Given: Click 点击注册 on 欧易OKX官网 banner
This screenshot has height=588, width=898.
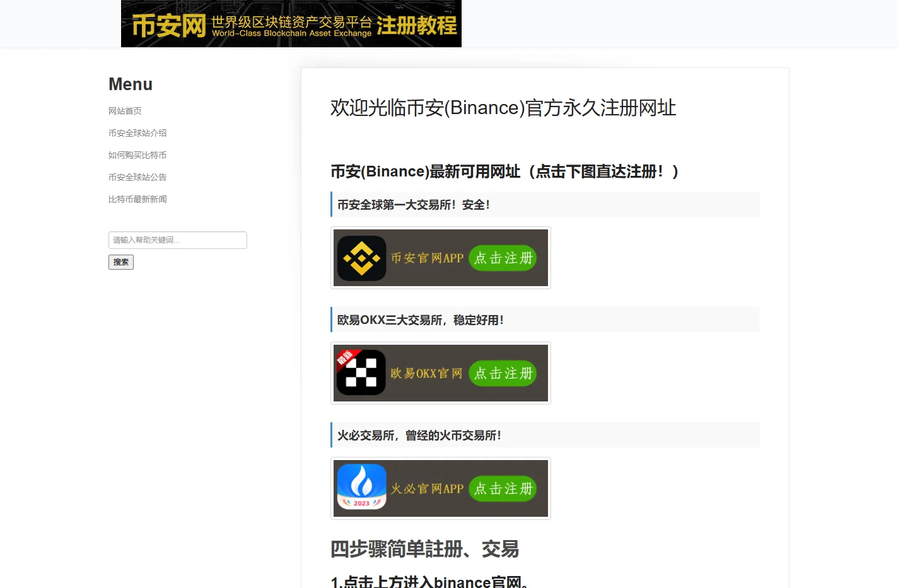Looking at the screenshot, I should click(x=503, y=373).
